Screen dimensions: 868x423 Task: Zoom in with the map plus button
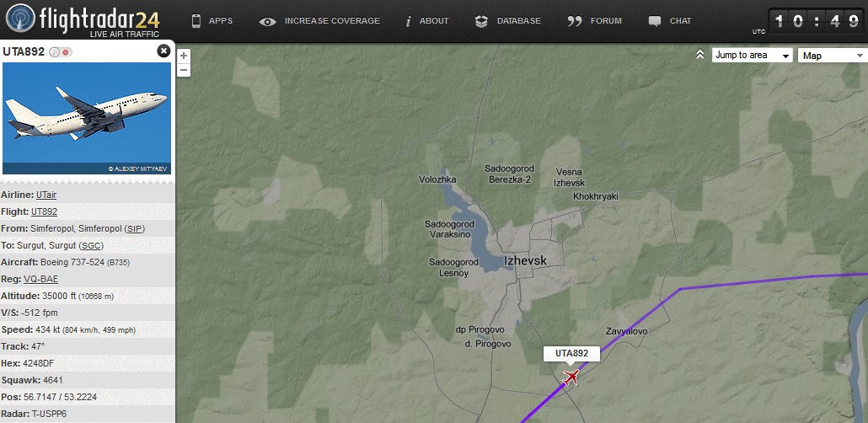pos(184,56)
